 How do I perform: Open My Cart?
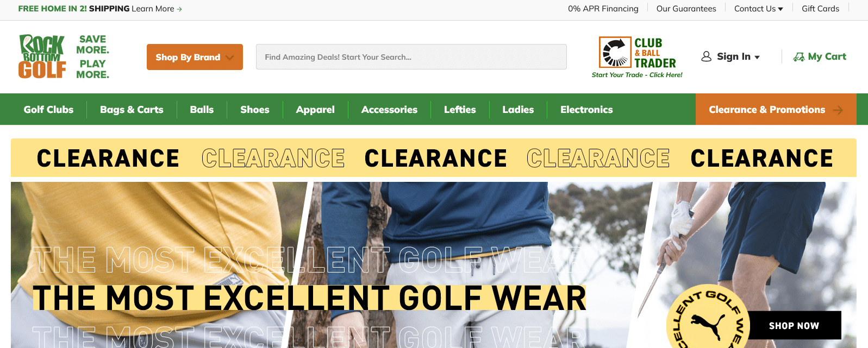[820, 56]
